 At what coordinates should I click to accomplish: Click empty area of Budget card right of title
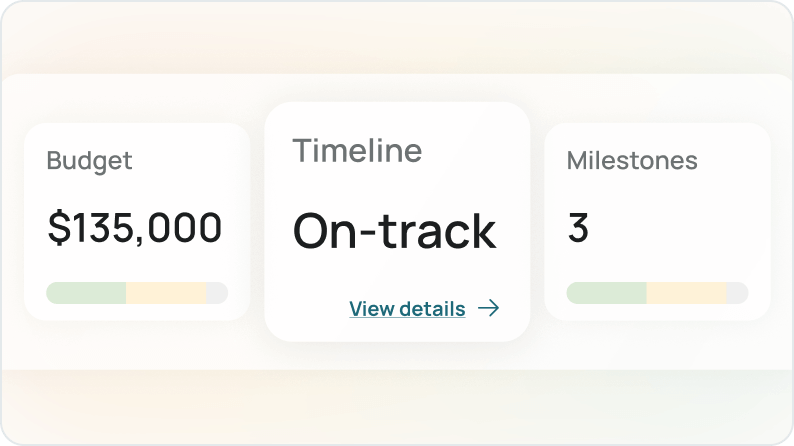(195, 161)
